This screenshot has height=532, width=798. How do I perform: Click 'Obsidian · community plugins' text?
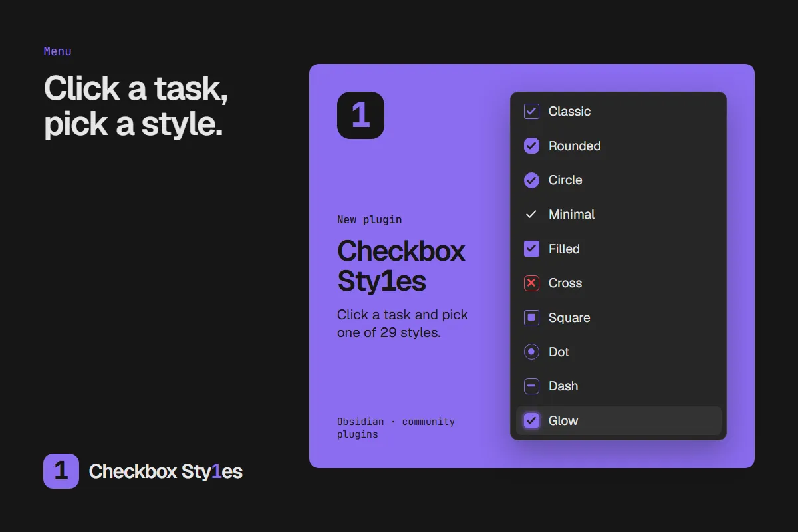pyautogui.click(x=396, y=428)
